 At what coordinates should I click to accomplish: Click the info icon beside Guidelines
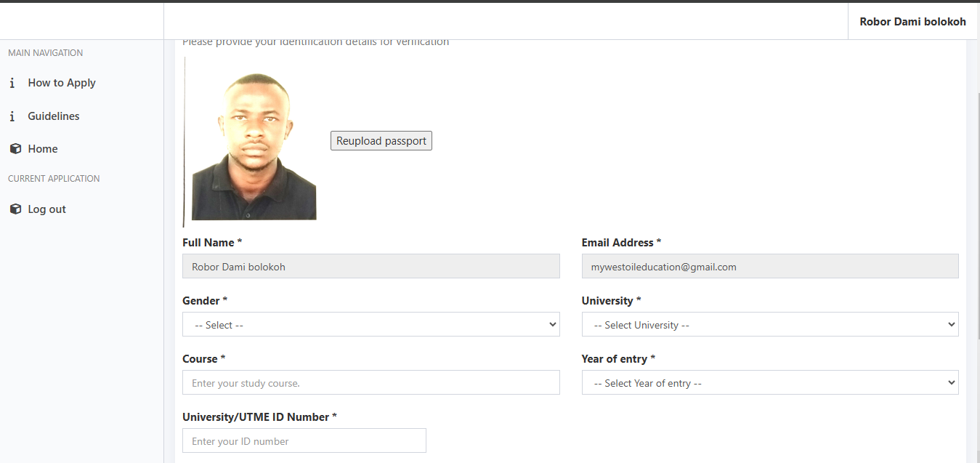[12, 116]
